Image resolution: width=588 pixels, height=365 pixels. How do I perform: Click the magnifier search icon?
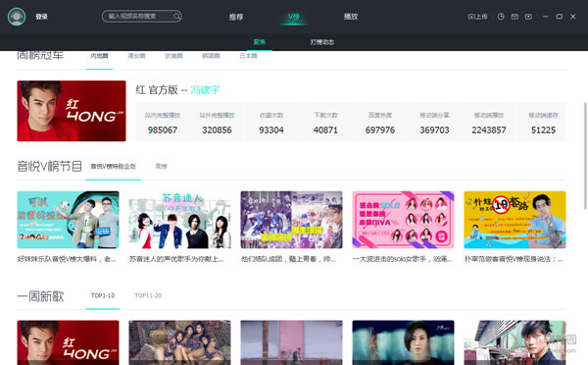(176, 16)
